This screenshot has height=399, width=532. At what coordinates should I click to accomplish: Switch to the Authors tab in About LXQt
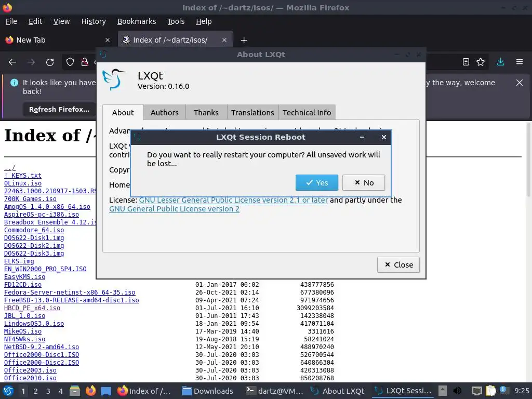tap(165, 113)
